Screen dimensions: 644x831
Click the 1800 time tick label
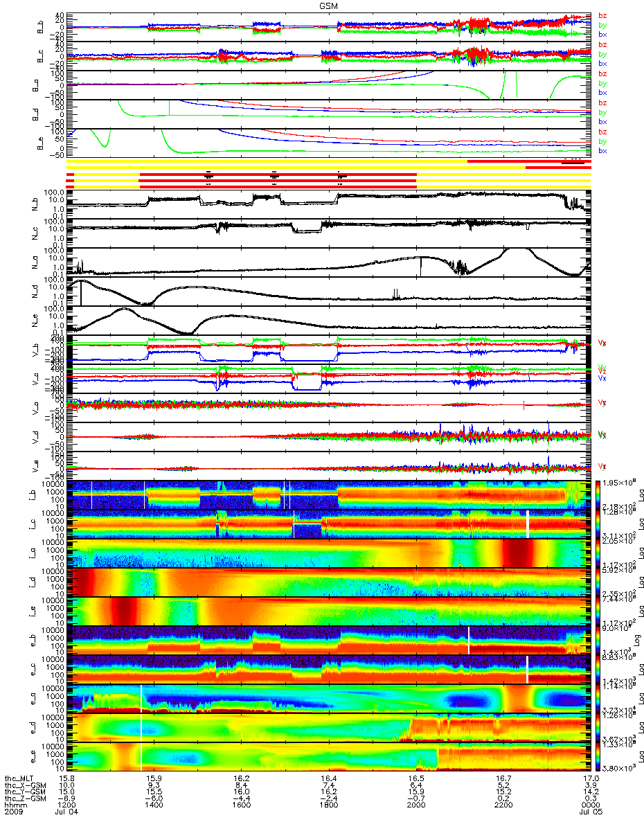tap(329, 806)
